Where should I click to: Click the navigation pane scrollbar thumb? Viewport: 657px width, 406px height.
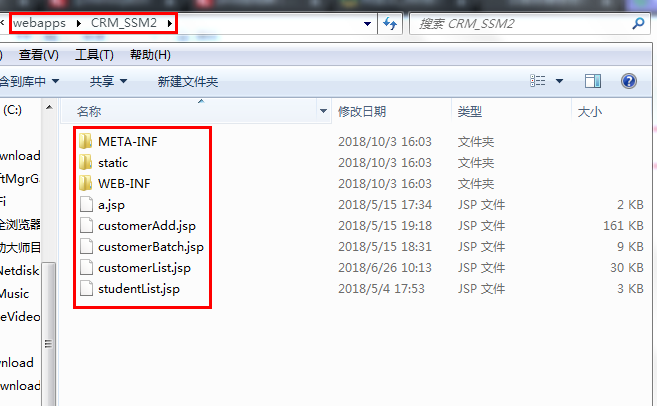pyautogui.click(x=49, y=335)
